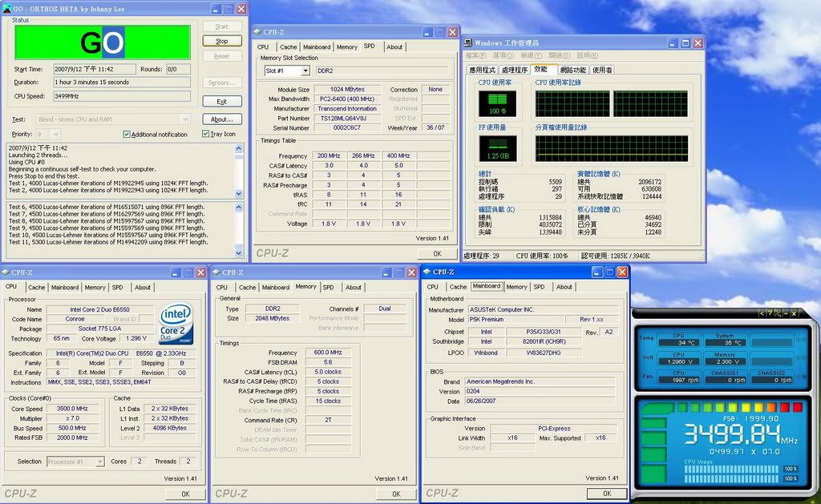821x504 pixels.
Task: Maximize the Windows Task Manager window
Action: pyautogui.click(x=686, y=43)
